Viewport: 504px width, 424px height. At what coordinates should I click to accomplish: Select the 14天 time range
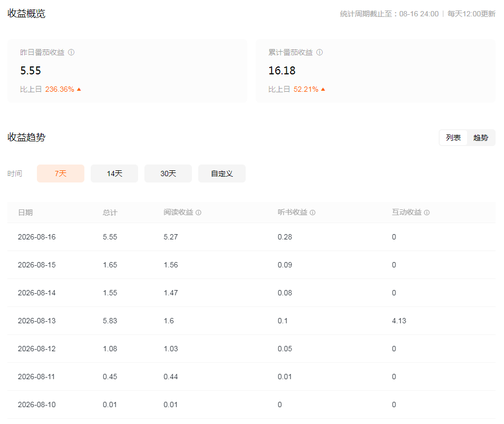tap(114, 174)
